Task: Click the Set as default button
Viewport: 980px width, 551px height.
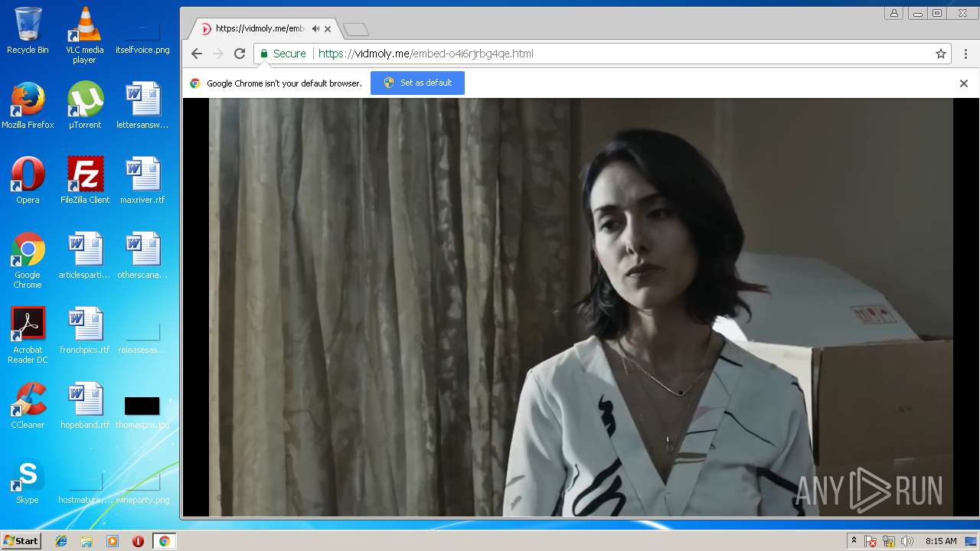Action: click(417, 83)
